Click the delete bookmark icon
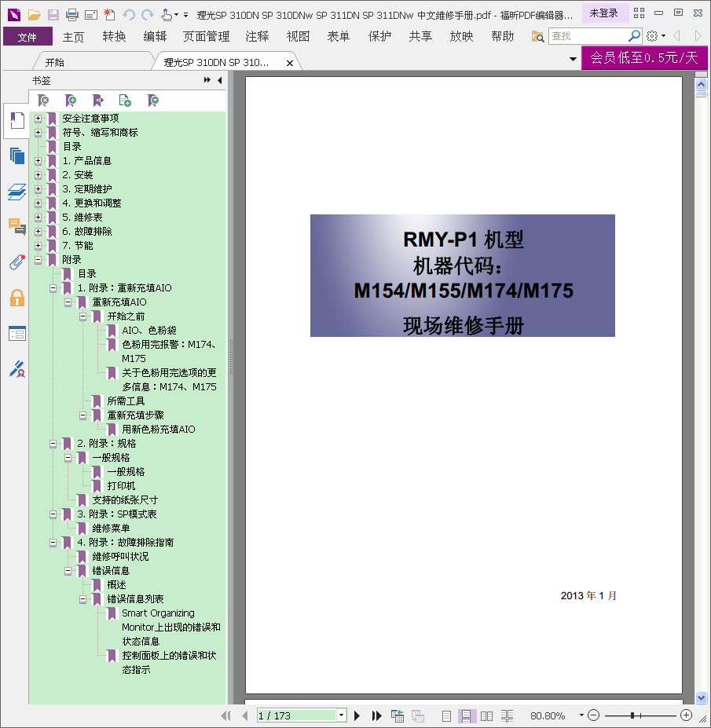 point(42,101)
